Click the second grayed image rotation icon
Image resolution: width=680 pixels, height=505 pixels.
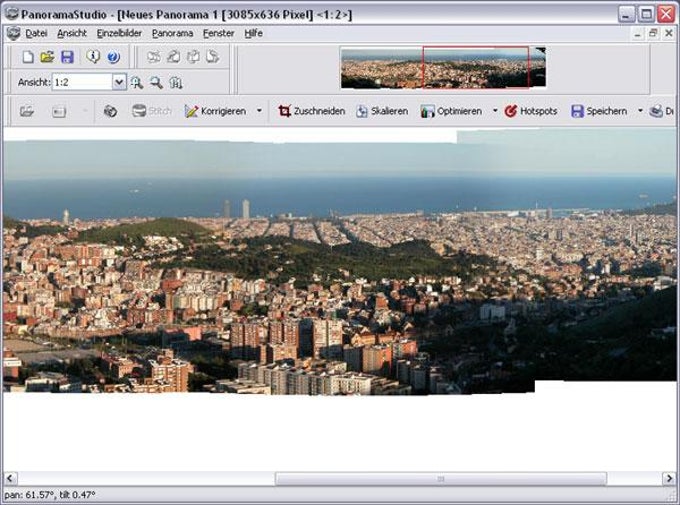[x=173, y=57]
